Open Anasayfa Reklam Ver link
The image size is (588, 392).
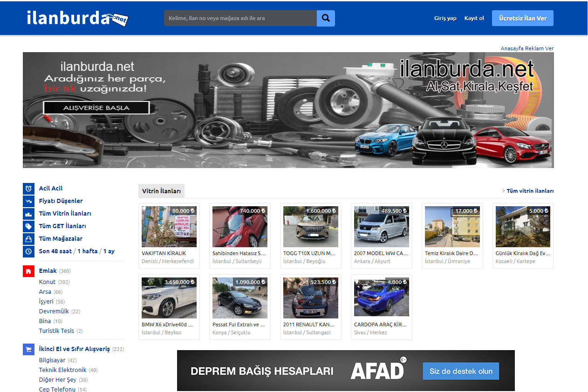527,48
